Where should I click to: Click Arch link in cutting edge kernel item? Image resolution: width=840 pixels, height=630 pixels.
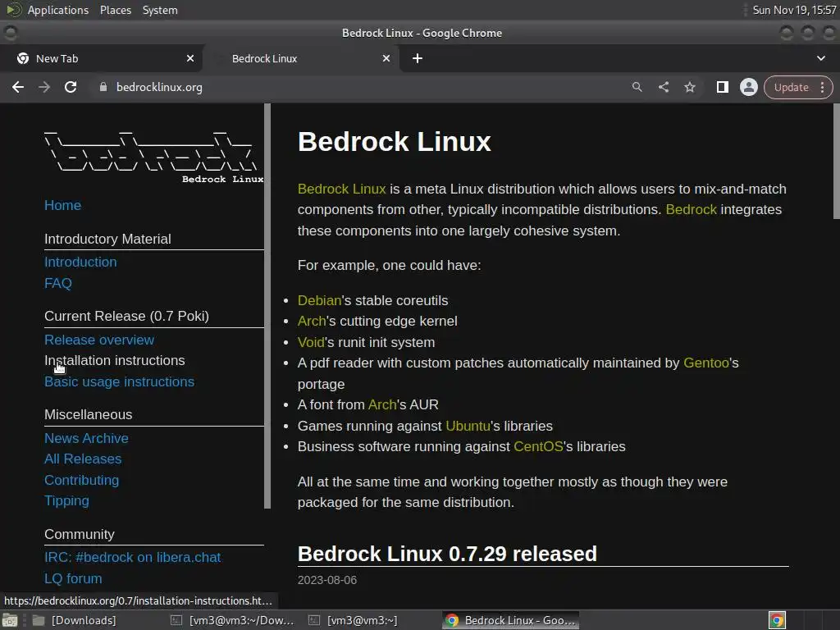[x=311, y=321]
